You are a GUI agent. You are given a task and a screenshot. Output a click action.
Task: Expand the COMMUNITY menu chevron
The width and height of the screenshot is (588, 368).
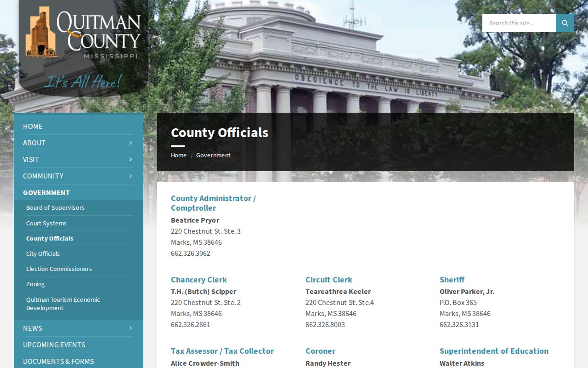tap(130, 176)
